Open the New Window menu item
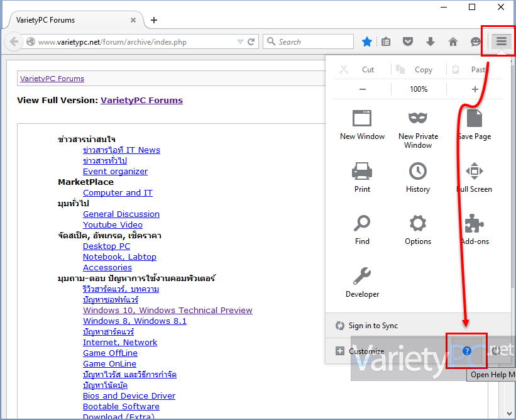Image resolution: width=516 pixels, height=420 pixels. [x=362, y=125]
